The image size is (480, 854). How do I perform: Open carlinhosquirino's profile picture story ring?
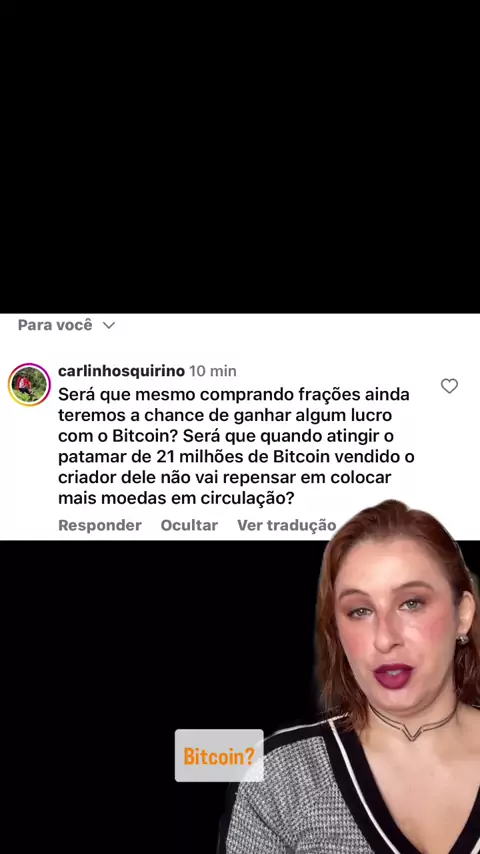tap(29, 385)
